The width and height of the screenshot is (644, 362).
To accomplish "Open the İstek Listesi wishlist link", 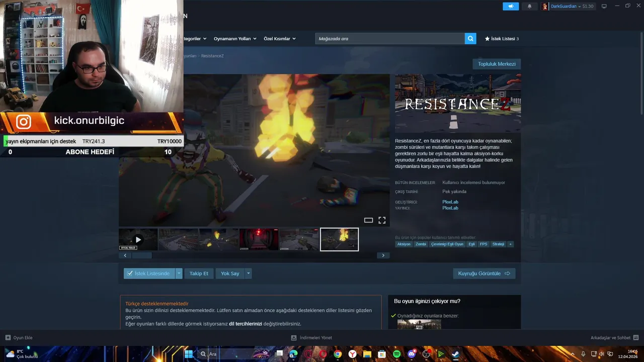I will [502, 39].
